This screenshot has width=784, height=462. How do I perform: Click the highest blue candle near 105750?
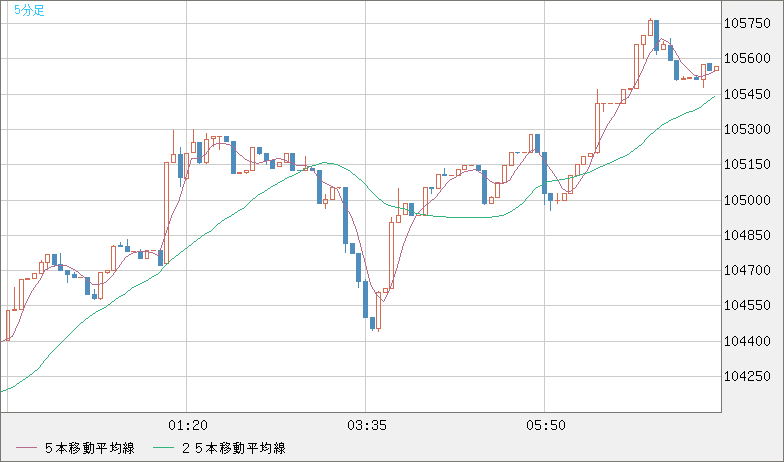656,36
